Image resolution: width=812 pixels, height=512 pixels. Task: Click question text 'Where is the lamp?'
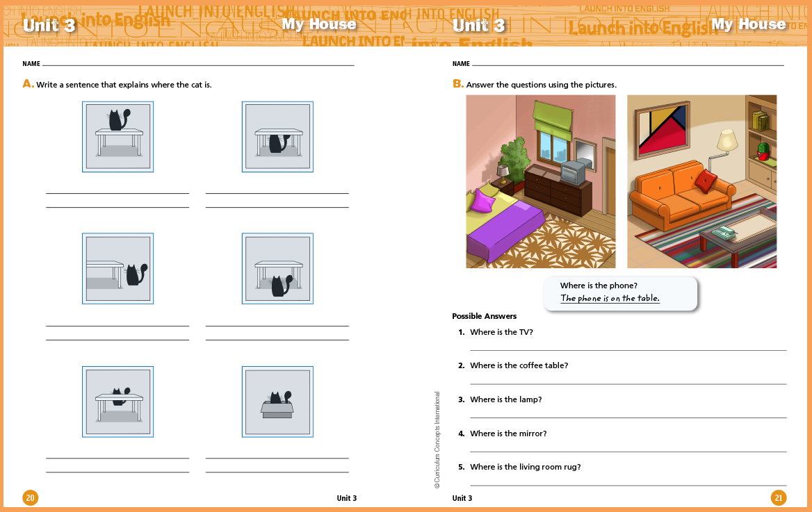[x=506, y=399]
